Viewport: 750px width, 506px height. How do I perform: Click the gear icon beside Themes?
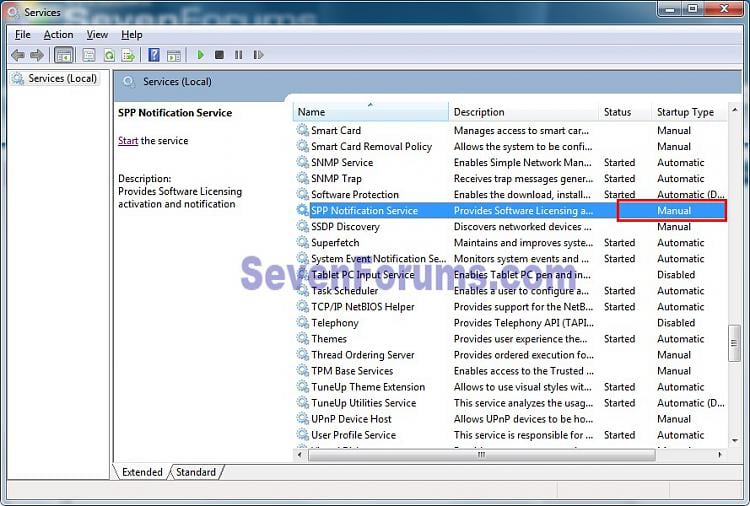tap(303, 339)
